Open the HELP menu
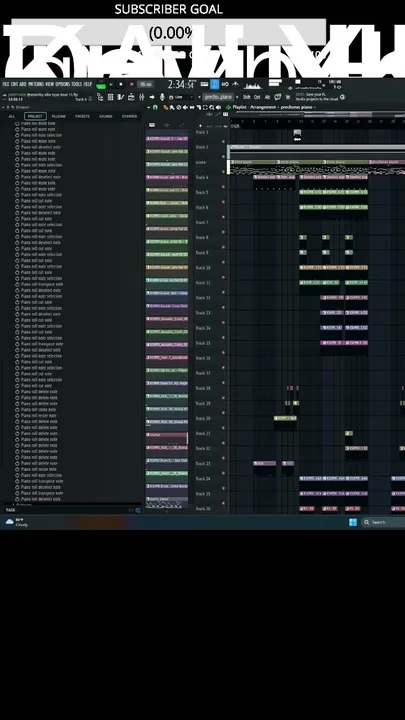Viewport: 405px width, 720px height. (x=88, y=84)
